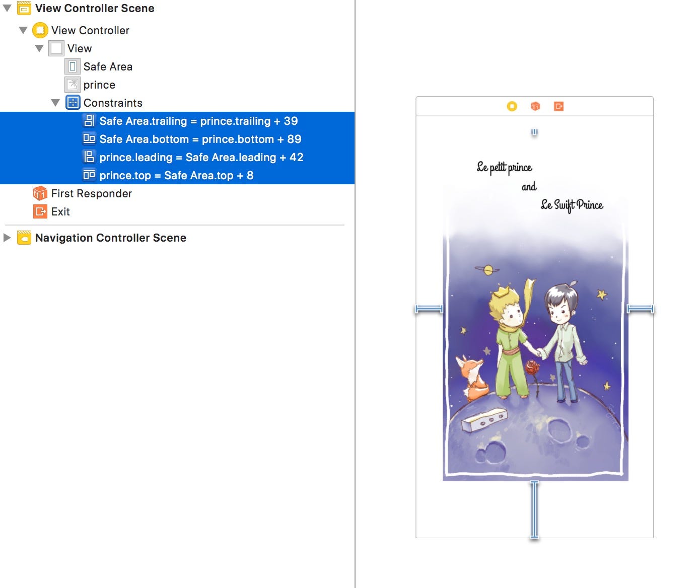Click the Exit icon in outline
The width and height of the screenshot is (700, 588).
(x=40, y=211)
